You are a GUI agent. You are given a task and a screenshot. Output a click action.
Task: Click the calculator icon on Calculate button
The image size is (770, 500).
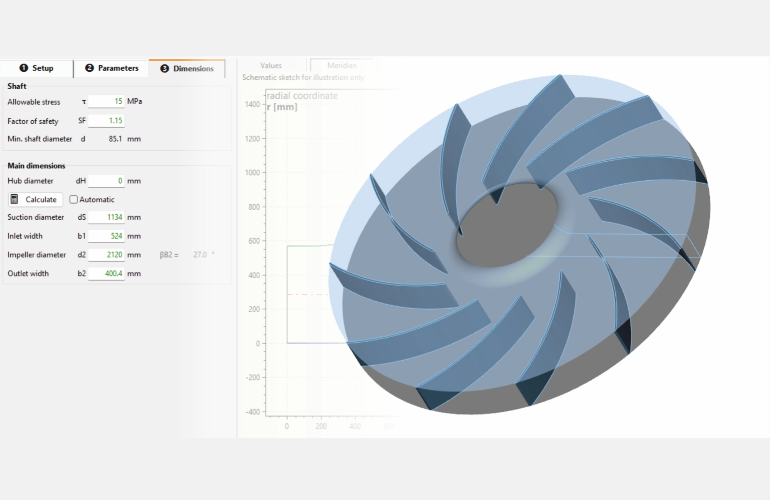tap(15, 199)
